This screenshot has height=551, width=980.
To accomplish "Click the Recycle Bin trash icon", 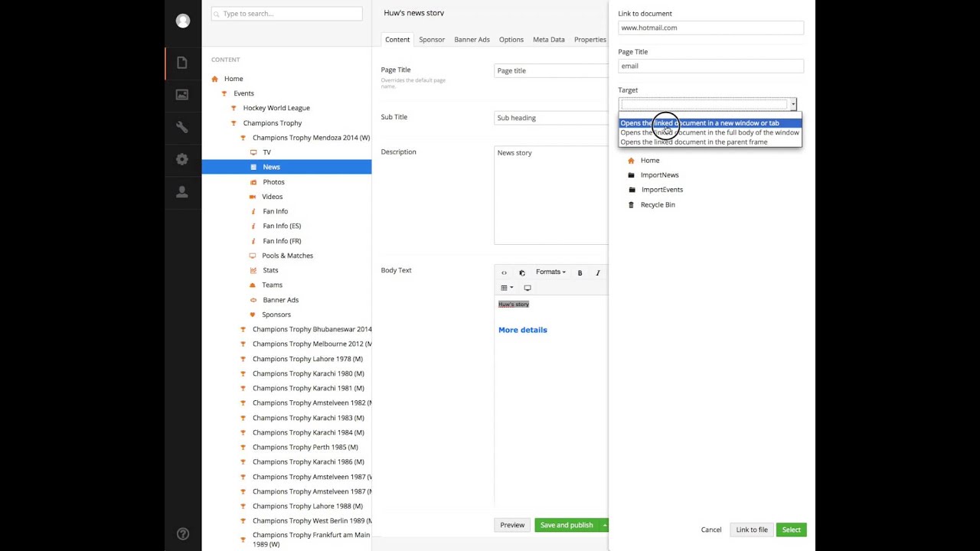I will pos(631,204).
